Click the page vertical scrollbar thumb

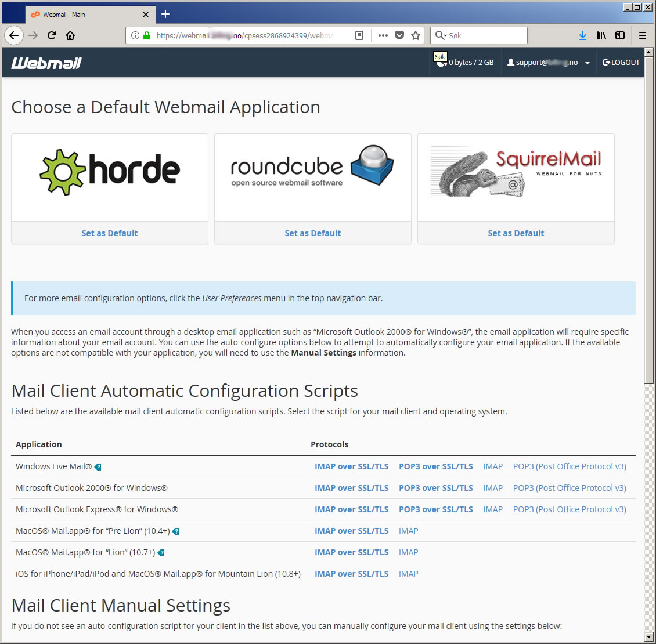pyautogui.click(x=648, y=220)
